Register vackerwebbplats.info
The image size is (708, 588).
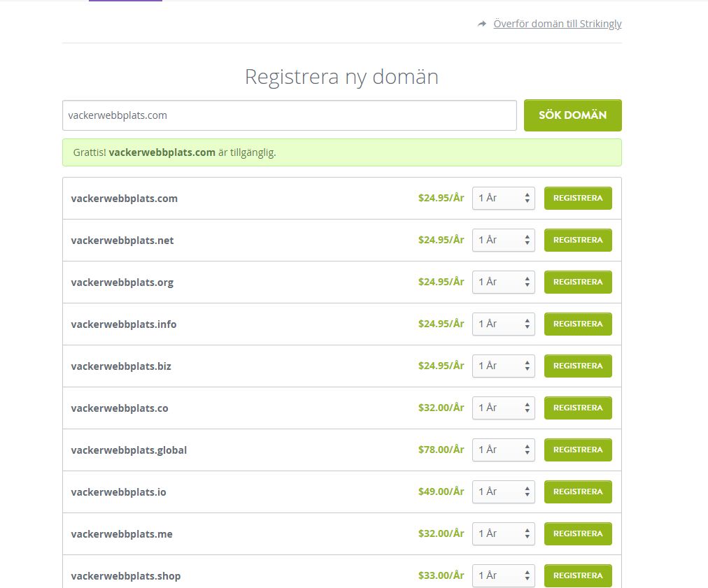coord(578,324)
